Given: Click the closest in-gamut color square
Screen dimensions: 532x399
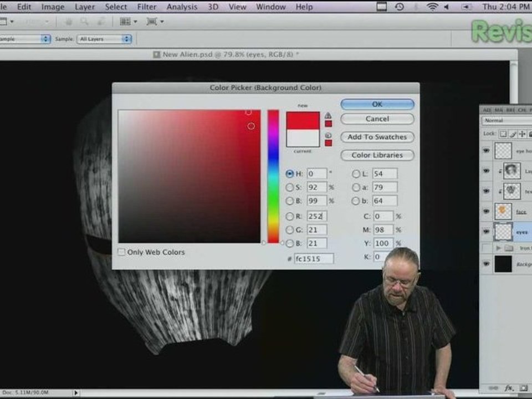Looking at the screenshot, I should tap(329, 124).
